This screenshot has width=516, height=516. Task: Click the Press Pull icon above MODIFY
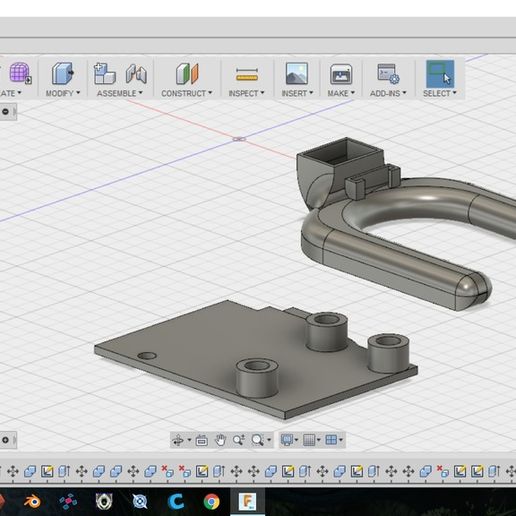[x=63, y=73]
